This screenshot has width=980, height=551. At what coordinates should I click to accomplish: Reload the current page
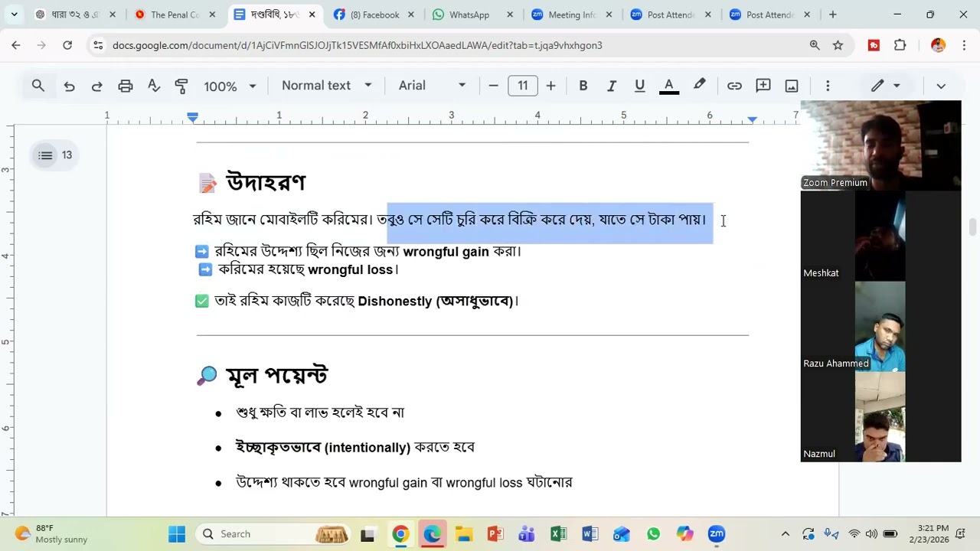67,45
